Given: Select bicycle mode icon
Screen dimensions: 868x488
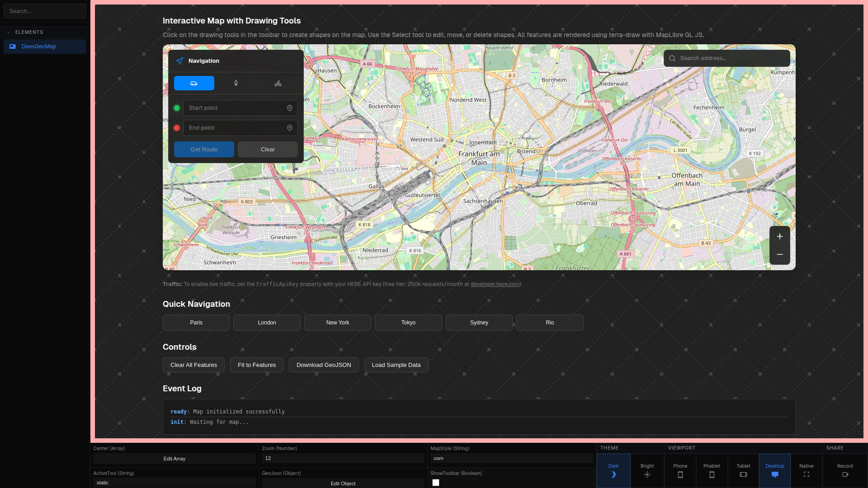Looking at the screenshot, I should [278, 83].
